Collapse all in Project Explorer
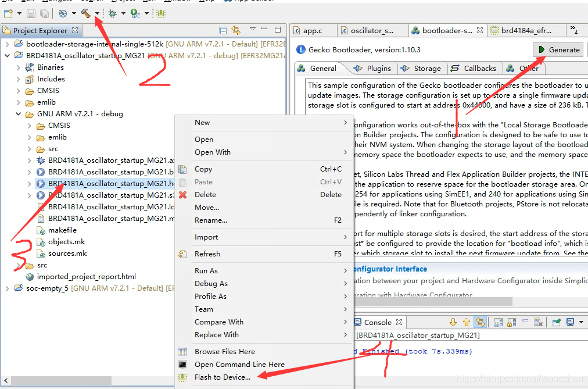Viewport: 588px width, 389px height. (223, 30)
